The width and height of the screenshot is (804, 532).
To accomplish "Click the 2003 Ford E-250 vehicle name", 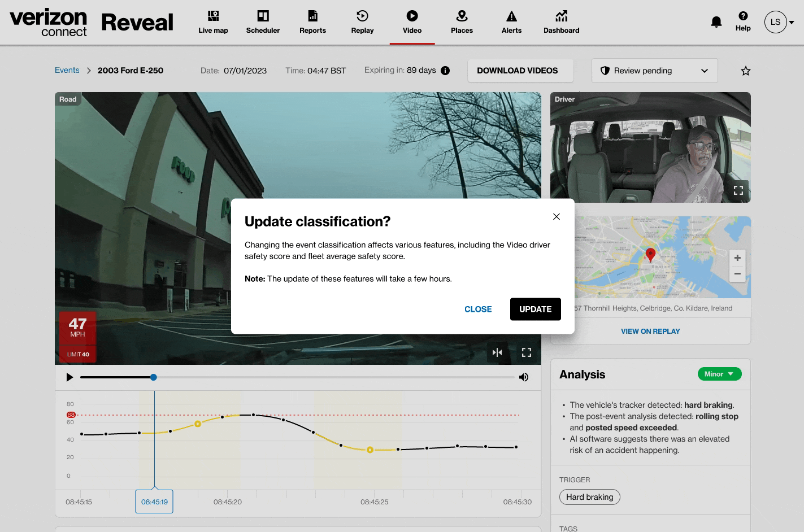I will (131, 71).
